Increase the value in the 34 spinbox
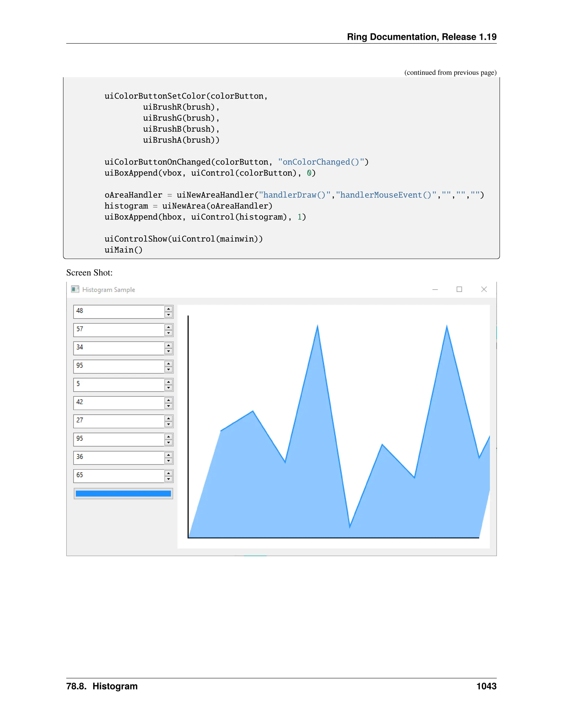This screenshot has width=563, height=728. pos(169,345)
